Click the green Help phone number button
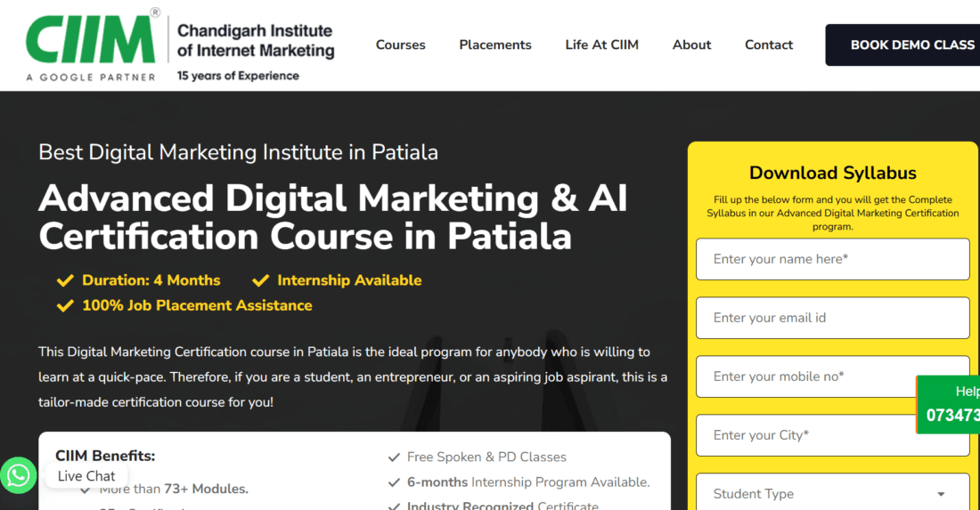The width and height of the screenshot is (980, 510). click(x=950, y=405)
